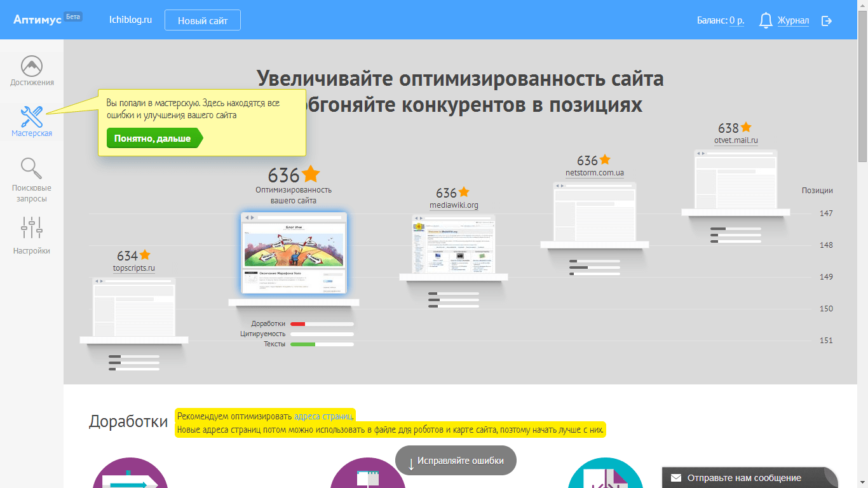The height and width of the screenshot is (488, 868).
Task: Open the Отправьте нам сообщение bar
Action: pos(750,478)
